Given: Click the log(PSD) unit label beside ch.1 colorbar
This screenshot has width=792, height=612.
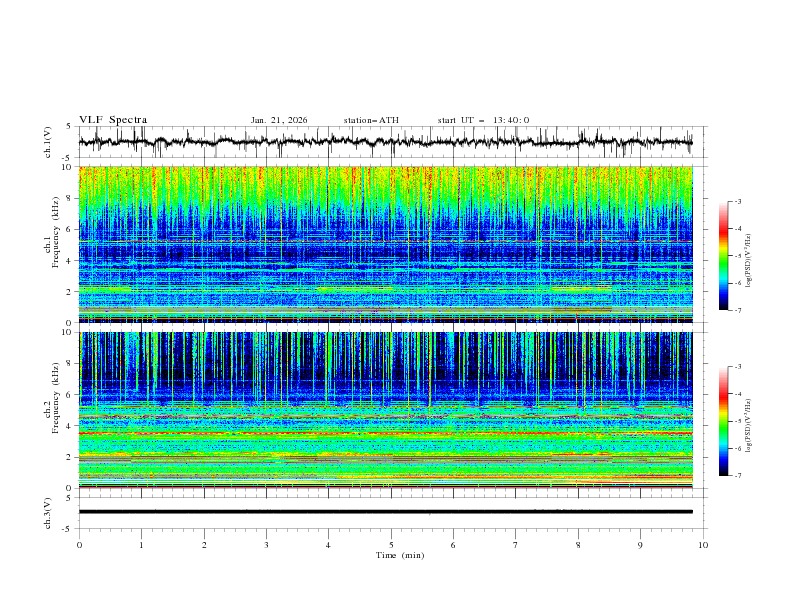Looking at the screenshot, I should point(748,260).
